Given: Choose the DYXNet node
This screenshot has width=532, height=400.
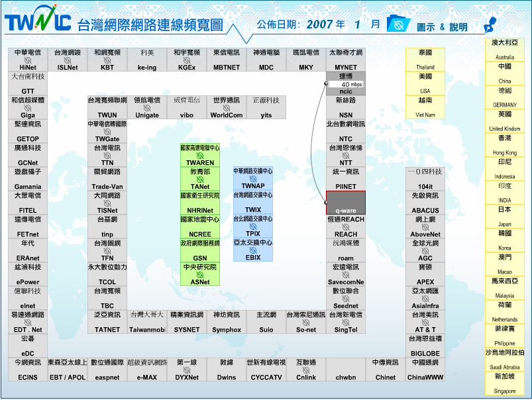Looking at the screenshot, I should (187, 370).
